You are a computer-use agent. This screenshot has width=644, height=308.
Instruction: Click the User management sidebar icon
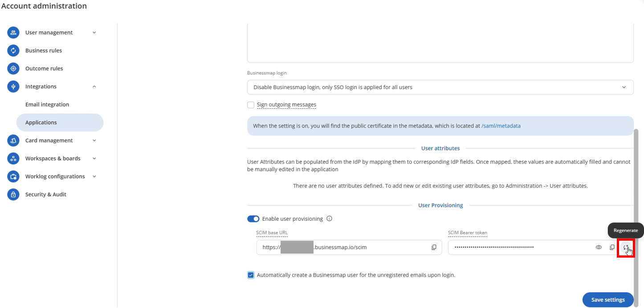(x=13, y=33)
